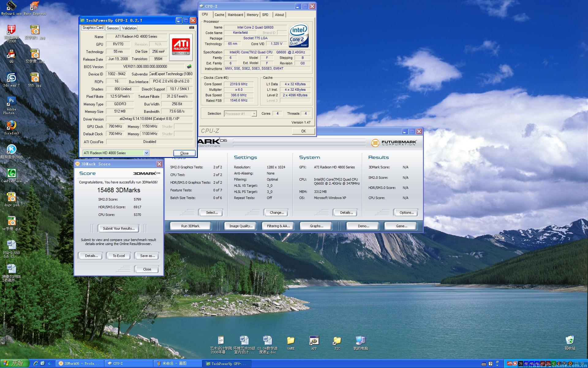Open MyGuard.exe desktop icon

(x=11, y=8)
